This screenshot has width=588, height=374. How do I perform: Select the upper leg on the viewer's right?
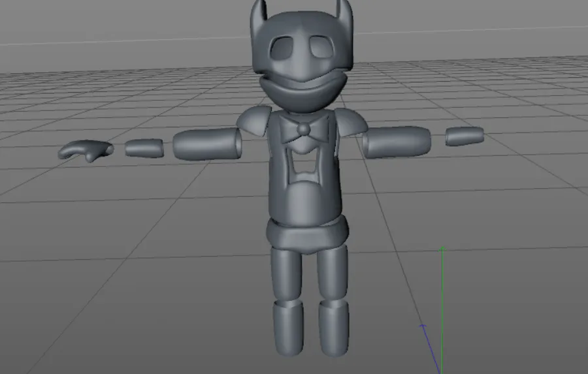point(333,272)
